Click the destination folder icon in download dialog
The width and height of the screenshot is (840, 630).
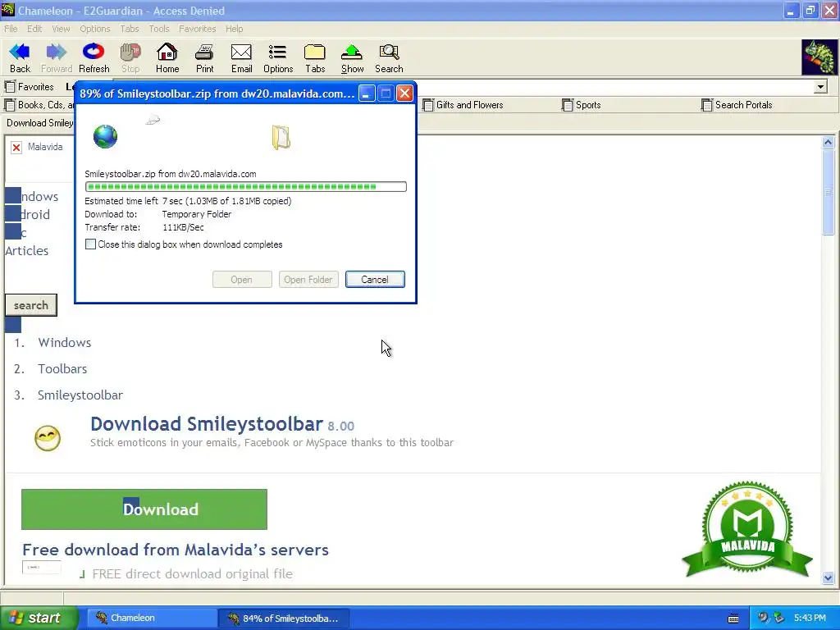pos(281,138)
